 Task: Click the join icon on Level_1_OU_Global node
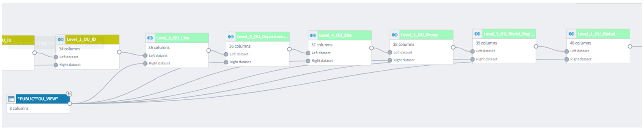571,34
